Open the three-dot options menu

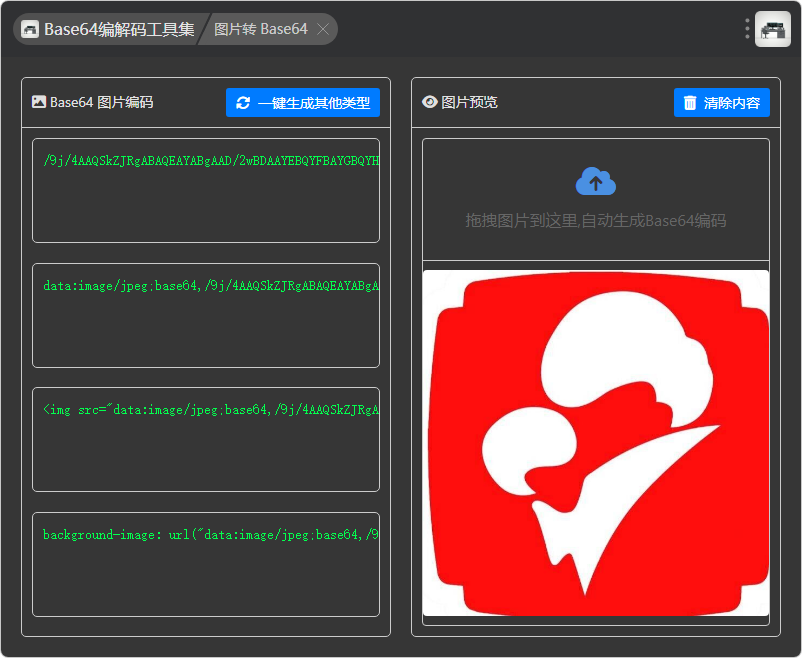tap(747, 29)
